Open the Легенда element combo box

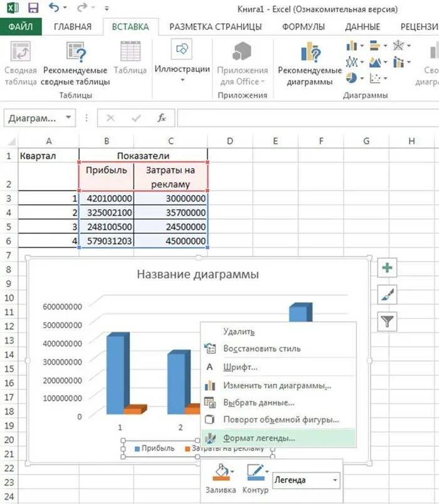coord(306,480)
